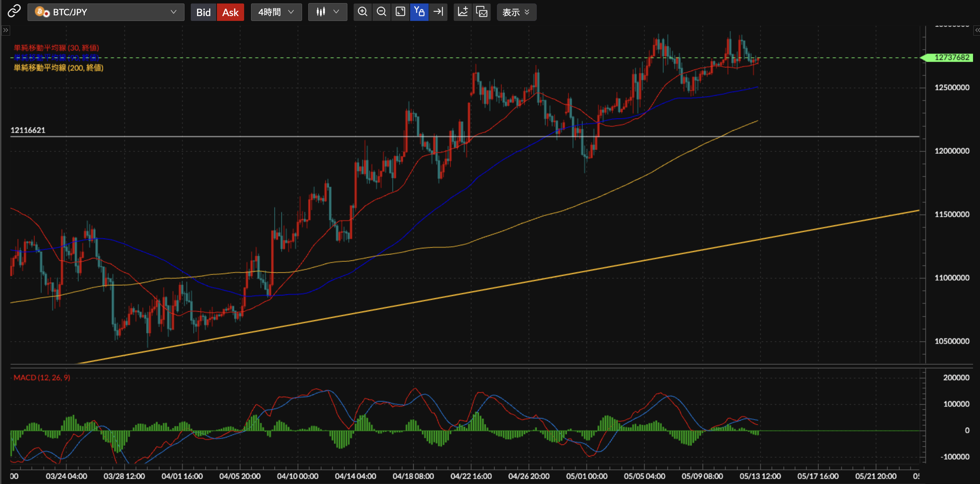
Task: Click the 03/28 12:00 time axis label
Action: 125,476
